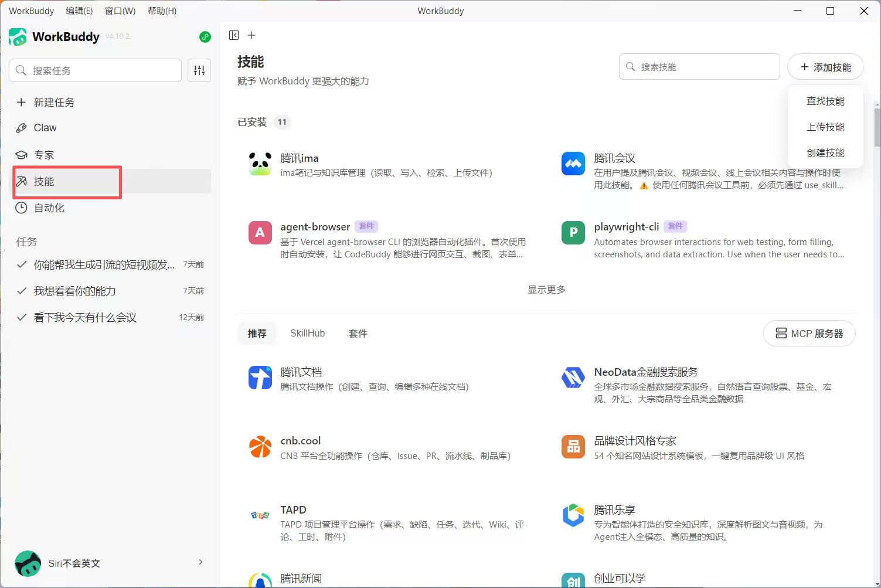This screenshot has width=881, height=588.
Task: Open the task filter settings icon
Action: click(199, 70)
